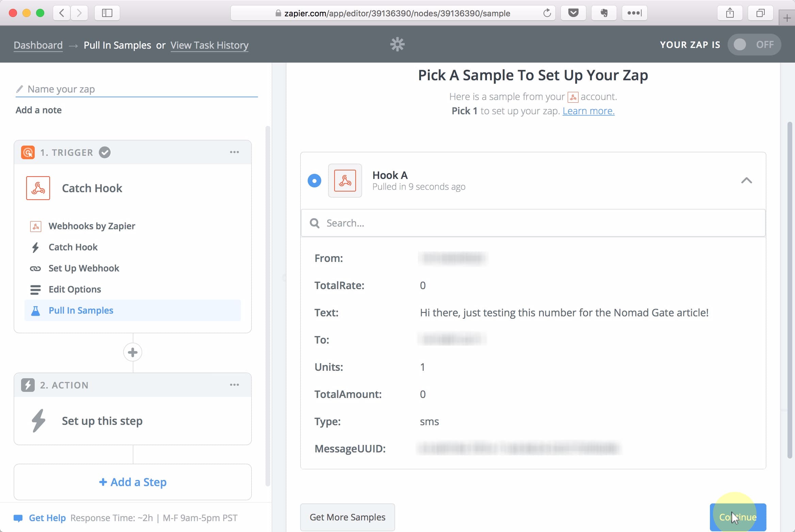Save page with the Pocket extension icon
The height and width of the screenshot is (532, 795).
(x=573, y=13)
